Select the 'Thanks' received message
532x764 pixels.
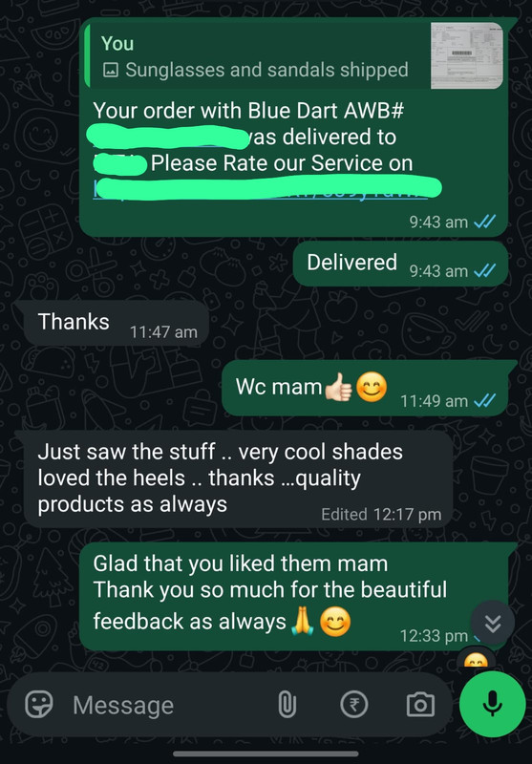tap(114, 324)
